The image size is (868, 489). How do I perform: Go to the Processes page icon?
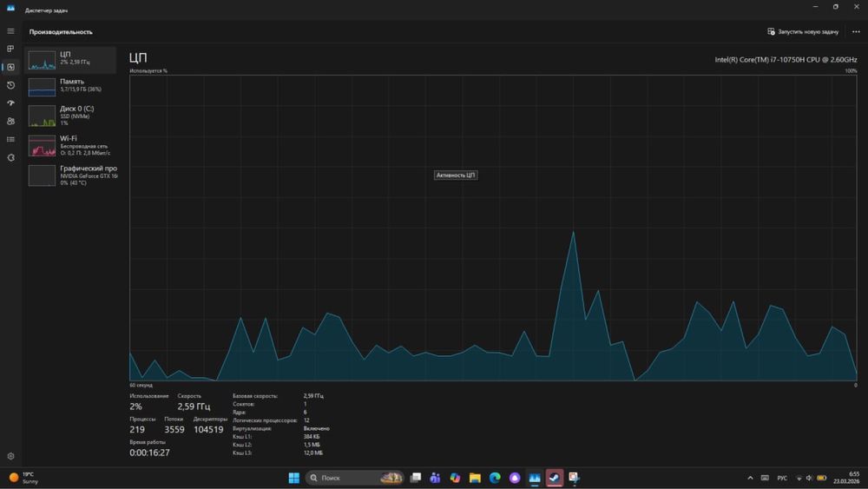10,49
